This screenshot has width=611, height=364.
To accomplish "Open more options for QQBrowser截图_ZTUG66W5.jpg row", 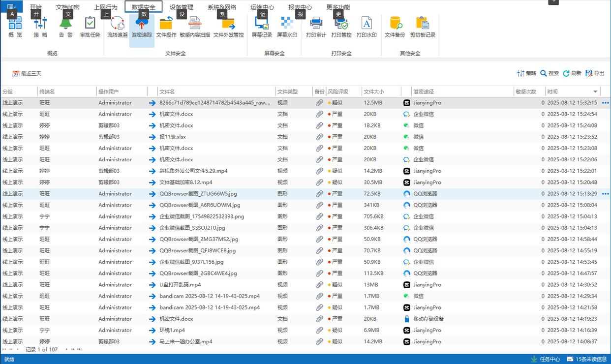I will (x=605, y=194).
